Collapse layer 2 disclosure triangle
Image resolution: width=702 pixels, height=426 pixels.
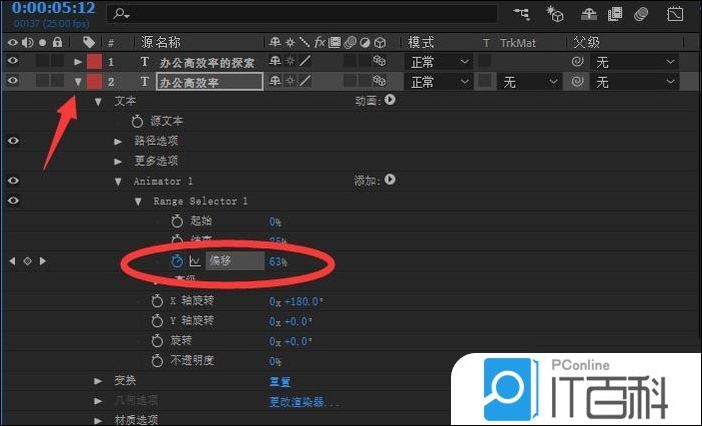click(78, 82)
